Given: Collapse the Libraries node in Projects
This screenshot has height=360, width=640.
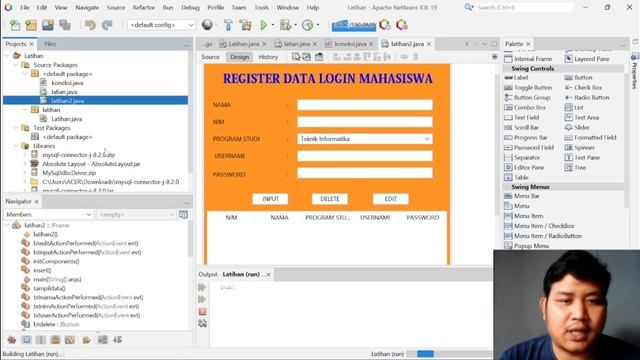Looking at the screenshot, I should (16, 146).
